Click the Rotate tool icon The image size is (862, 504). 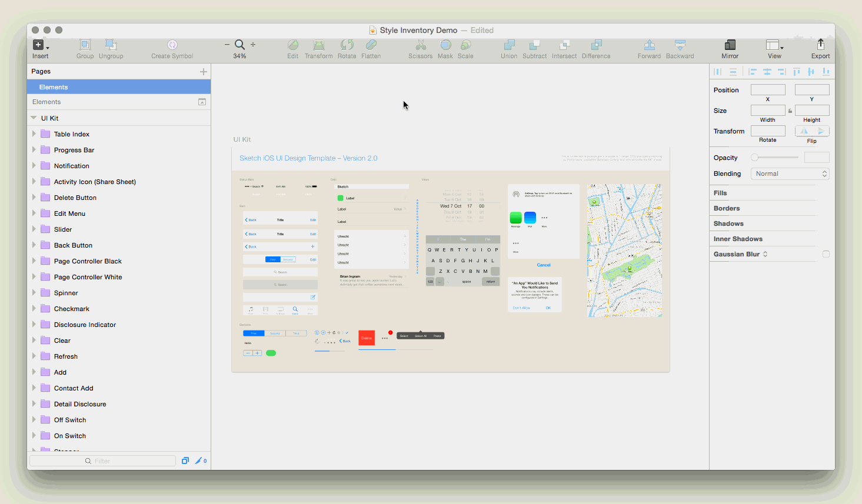pos(347,45)
